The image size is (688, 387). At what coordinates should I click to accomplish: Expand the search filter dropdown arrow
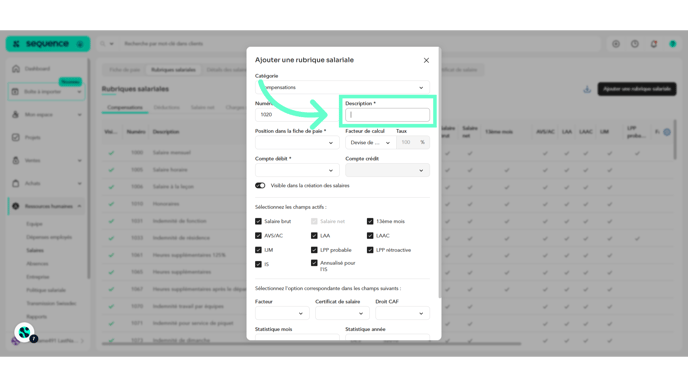[111, 44]
